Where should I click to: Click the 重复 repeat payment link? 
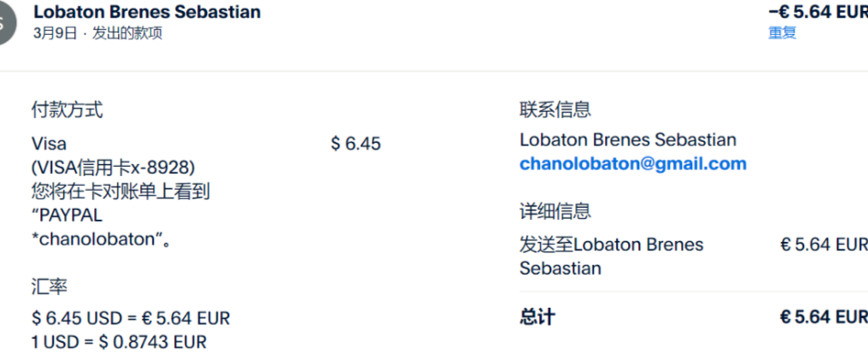tap(782, 33)
